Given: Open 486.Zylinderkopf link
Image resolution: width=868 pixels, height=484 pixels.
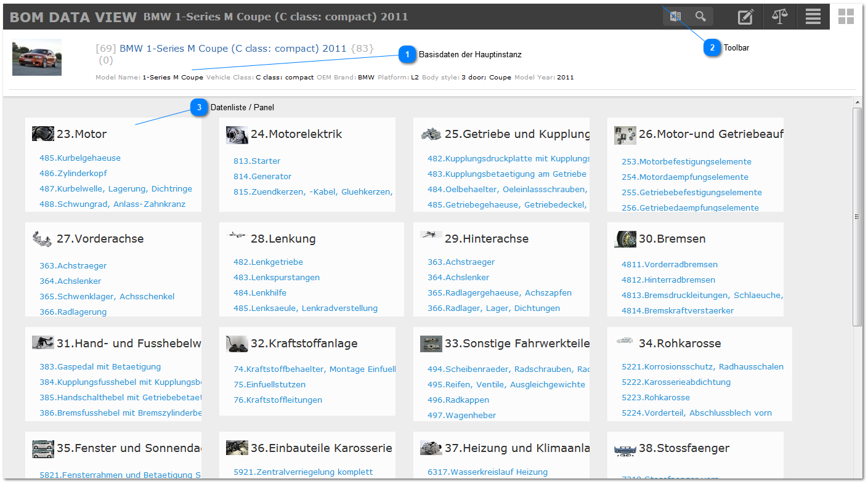Looking at the screenshot, I should click(73, 174).
